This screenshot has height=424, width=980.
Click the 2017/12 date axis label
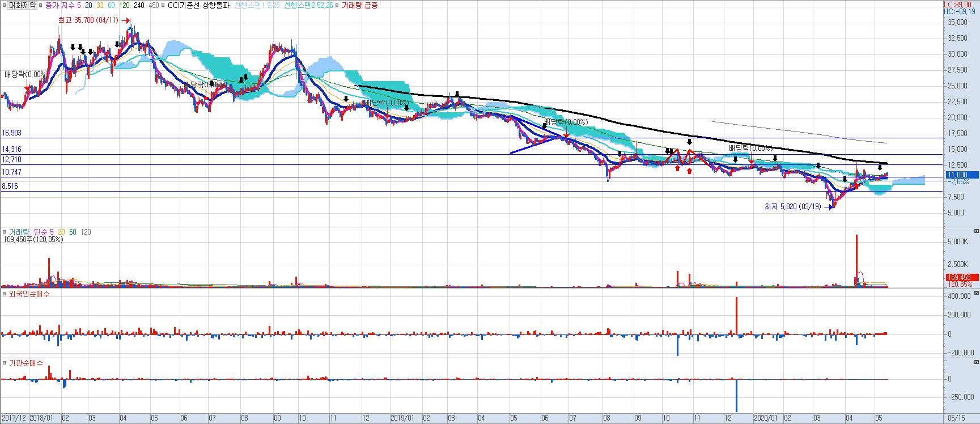(x=13, y=418)
